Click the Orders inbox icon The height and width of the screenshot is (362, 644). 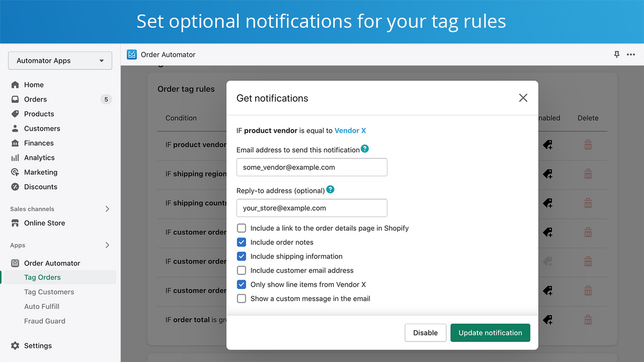coord(15,99)
